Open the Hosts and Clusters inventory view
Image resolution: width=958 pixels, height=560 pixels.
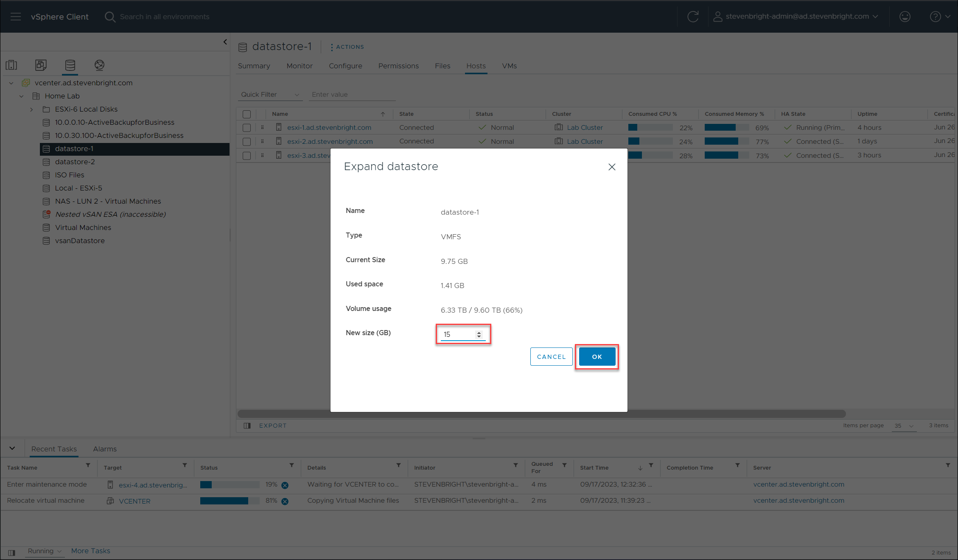click(x=11, y=65)
